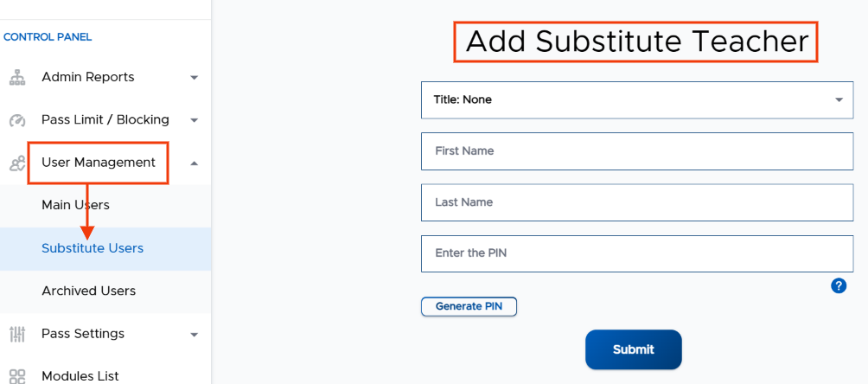This screenshot has width=868, height=384.
Task: Click the Admin Reports hierarchy icon
Action: [17, 78]
